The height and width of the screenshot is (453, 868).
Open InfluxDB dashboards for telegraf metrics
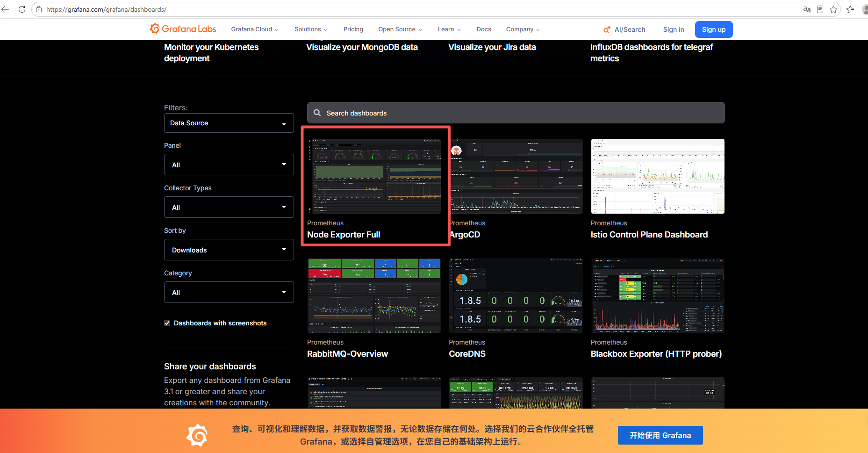tap(652, 53)
